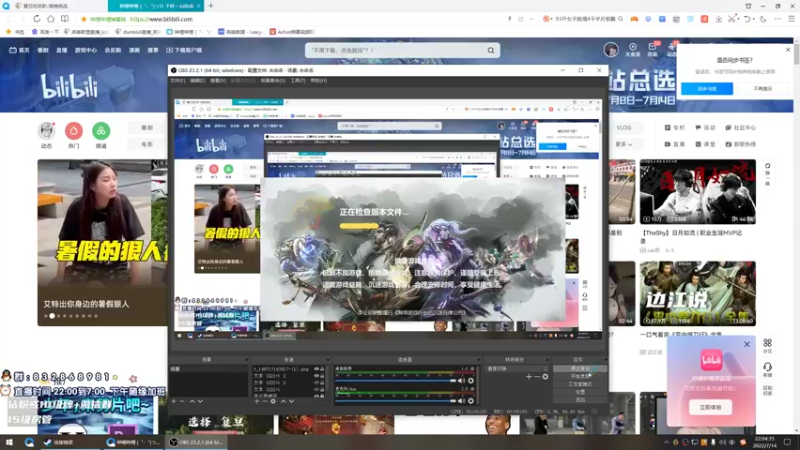
Task: Remove selected source with minus in OBS
Action: pos(265,402)
